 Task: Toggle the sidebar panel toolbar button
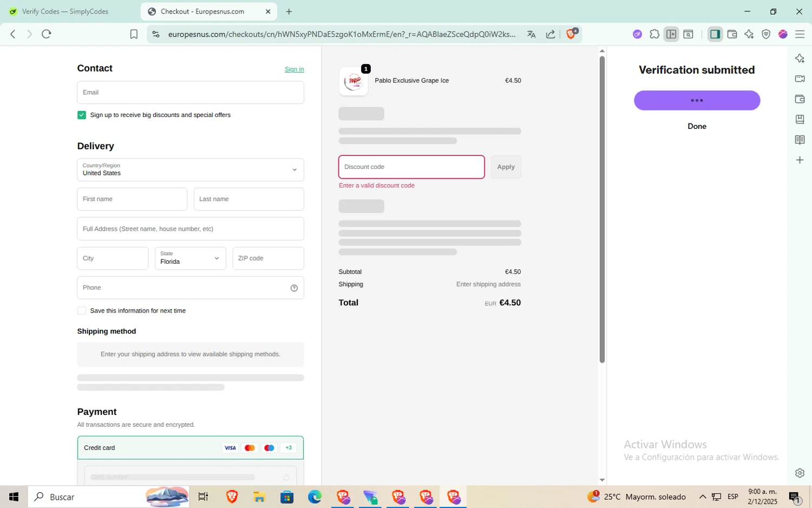point(715,34)
